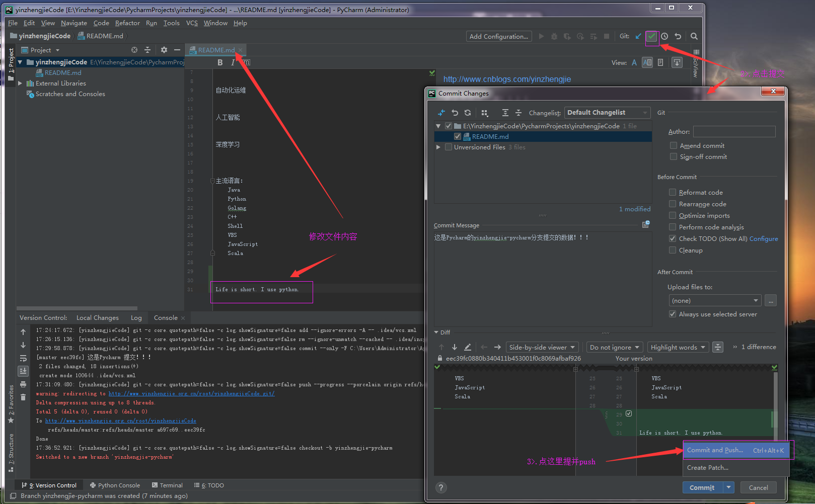Viewport: 815px width, 504px height.
Task: Click the Git update project arrow icon
Action: coord(638,36)
